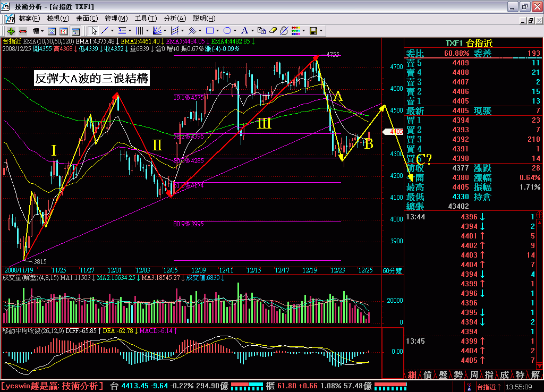Switch to the 成 tab
The image size is (544, 392).
[505, 374]
